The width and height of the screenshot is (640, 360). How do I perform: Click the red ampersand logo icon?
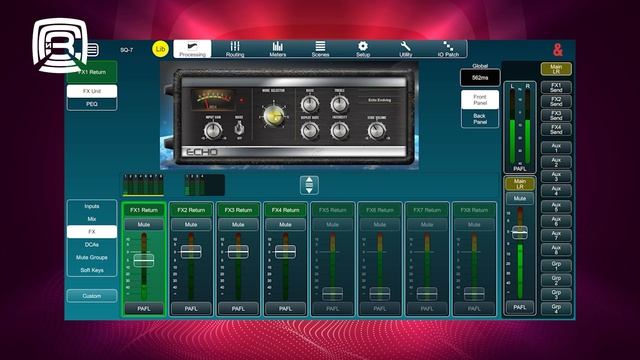click(558, 50)
